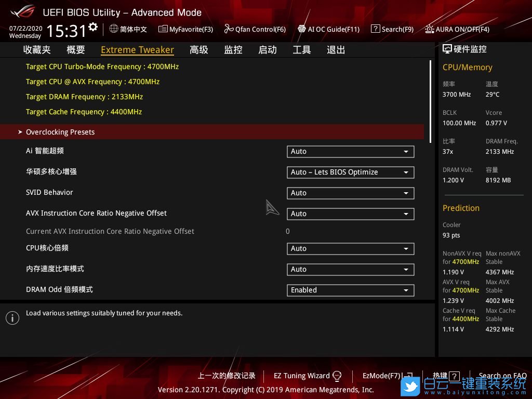Launch AI OC Guide(F11)
The height and width of the screenshot is (399, 532).
302,29
